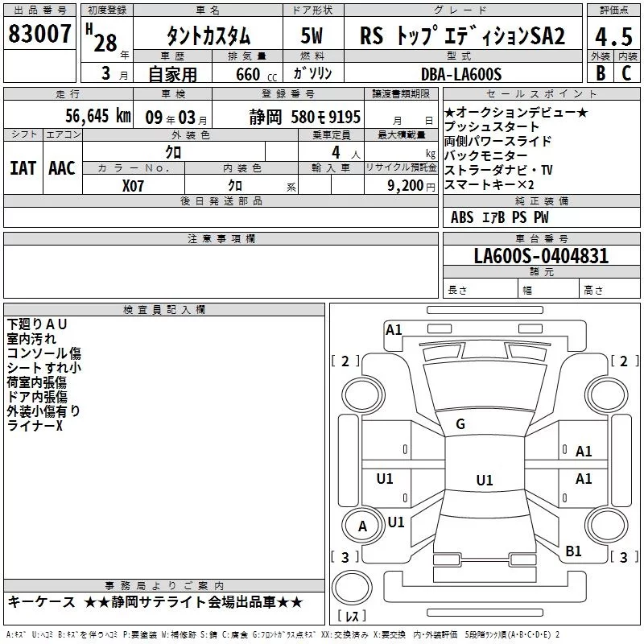Select shift type IAT
The height and width of the screenshot is (644, 644).
(23, 168)
